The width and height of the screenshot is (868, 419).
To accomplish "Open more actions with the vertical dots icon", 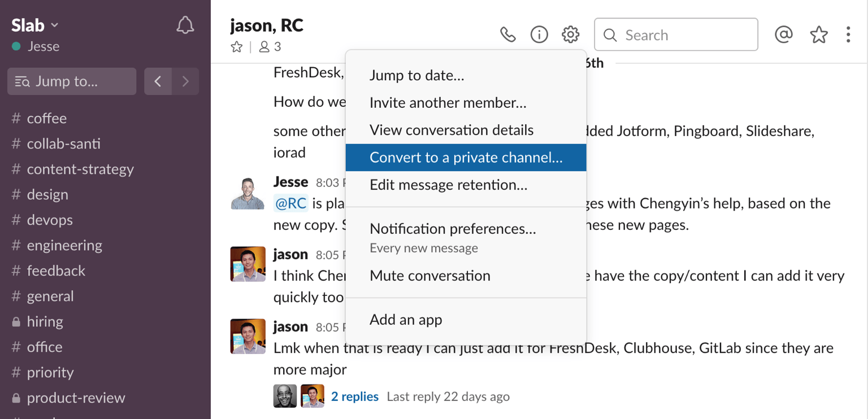I will (x=848, y=34).
